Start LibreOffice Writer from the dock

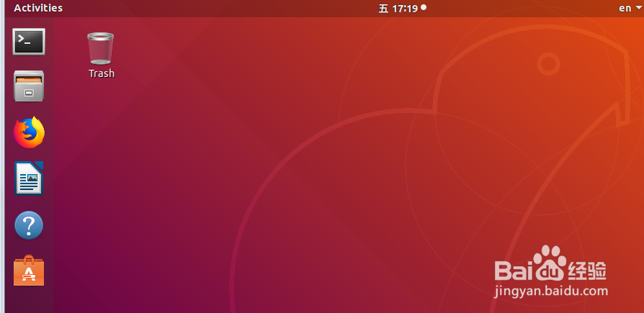[29, 178]
